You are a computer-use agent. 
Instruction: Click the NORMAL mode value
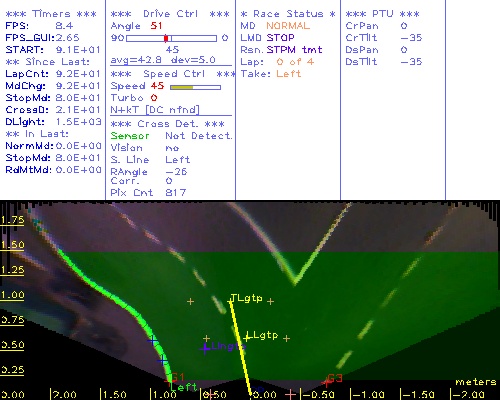[x=288, y=26]
